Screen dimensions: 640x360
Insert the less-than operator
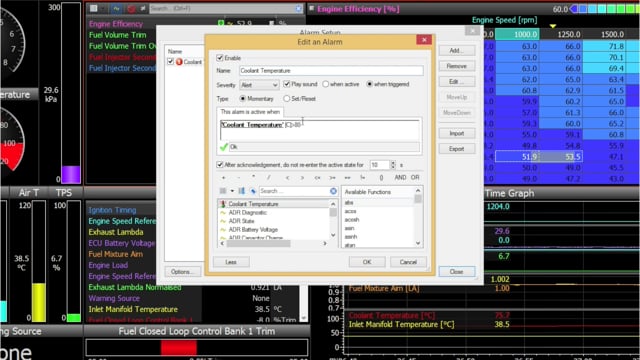(287, 178)
